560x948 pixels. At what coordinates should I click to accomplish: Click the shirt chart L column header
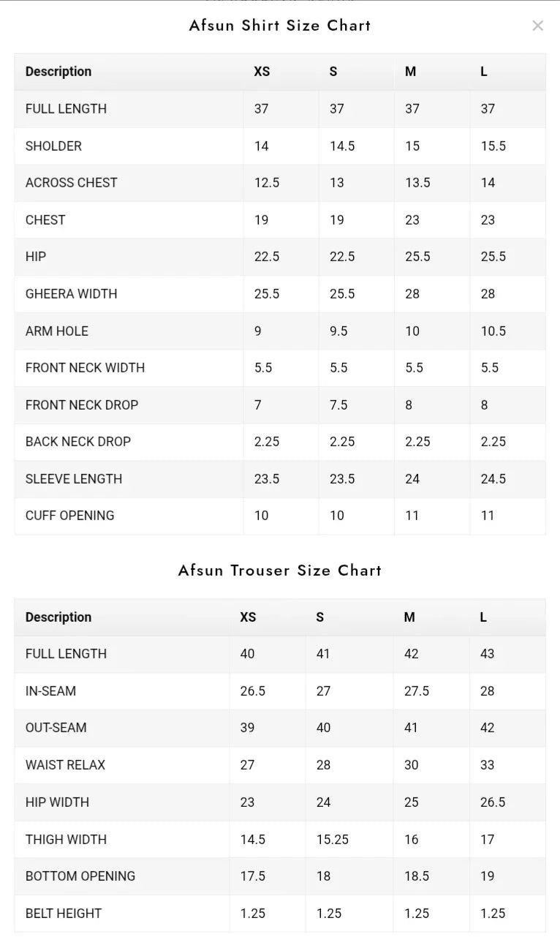[x=484, y=72]
